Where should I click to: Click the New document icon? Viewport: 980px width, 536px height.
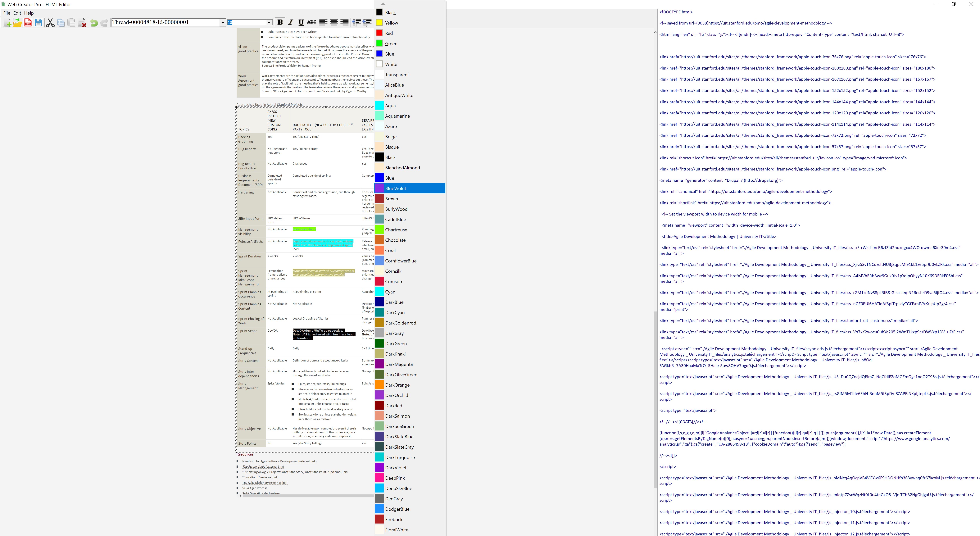(7, 23)
